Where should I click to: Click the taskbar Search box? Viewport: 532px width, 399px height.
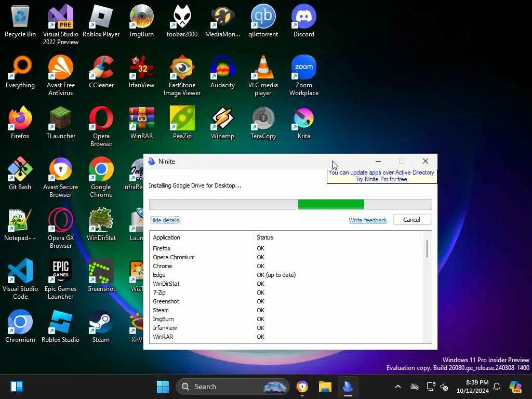click(233, 387)
